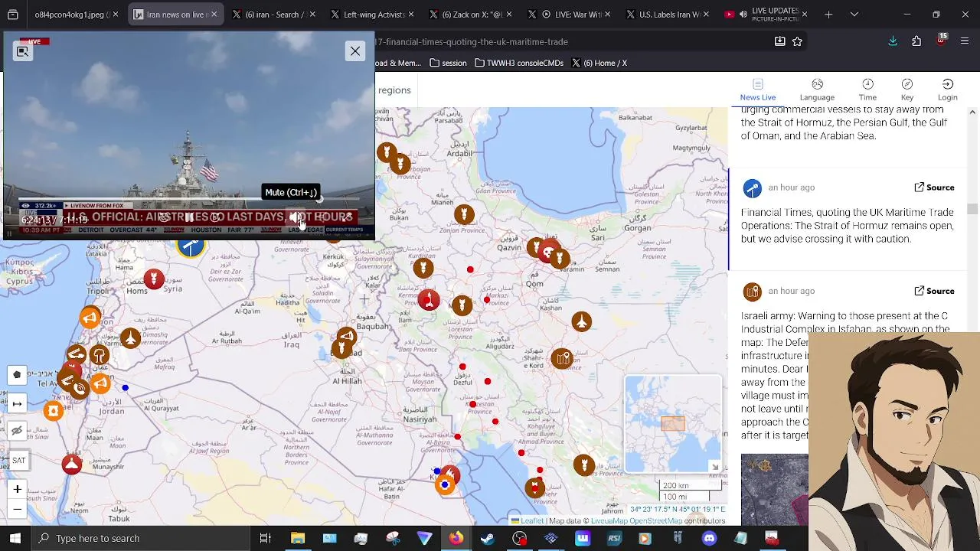This screenshot has height=551, width=980.
Task: Open the '(6) Home / X' bookmark
Action: [x=598, y=63]
